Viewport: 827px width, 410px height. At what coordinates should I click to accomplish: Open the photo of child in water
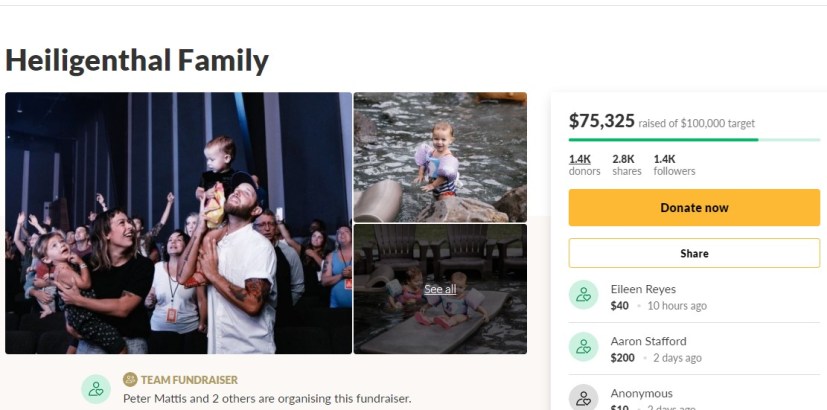coord(440,157)
